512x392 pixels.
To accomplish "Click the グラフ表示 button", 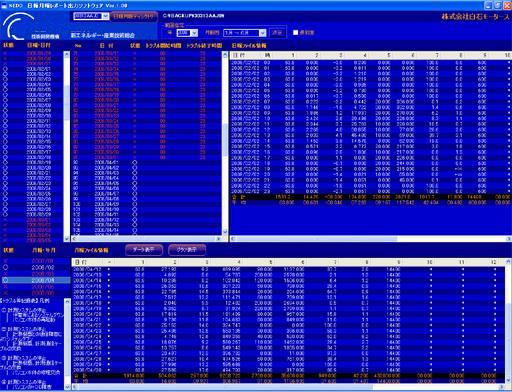I will click(187, 250).
